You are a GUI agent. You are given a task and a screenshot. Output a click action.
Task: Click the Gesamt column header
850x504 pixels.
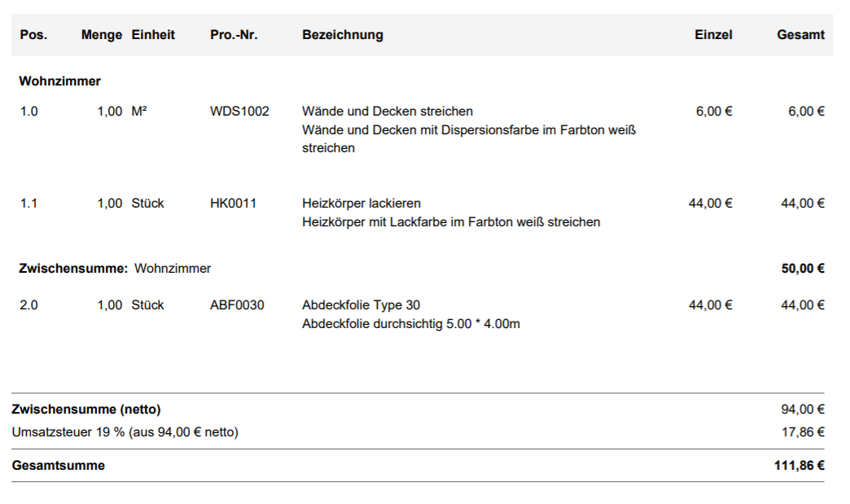800,35
